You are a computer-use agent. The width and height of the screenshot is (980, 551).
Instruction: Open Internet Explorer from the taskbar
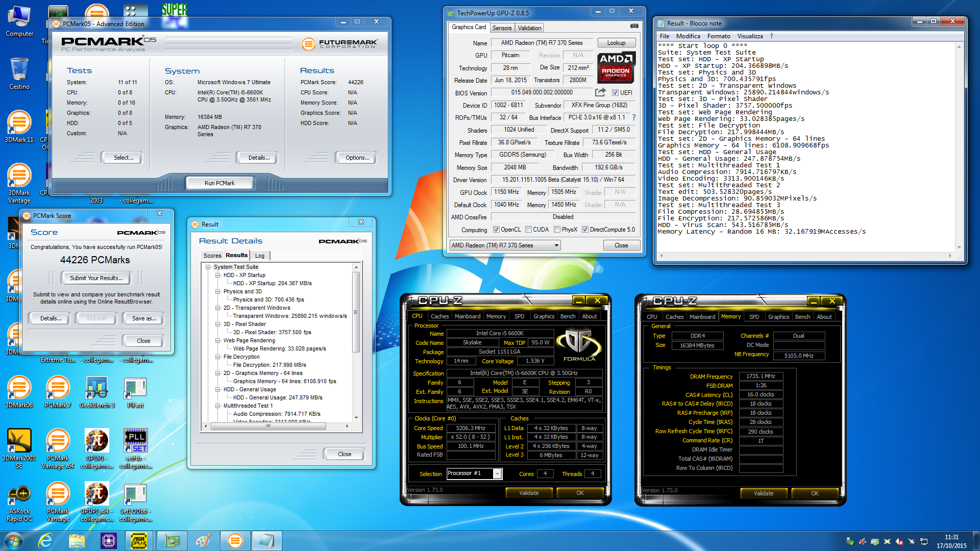[45, 541]
